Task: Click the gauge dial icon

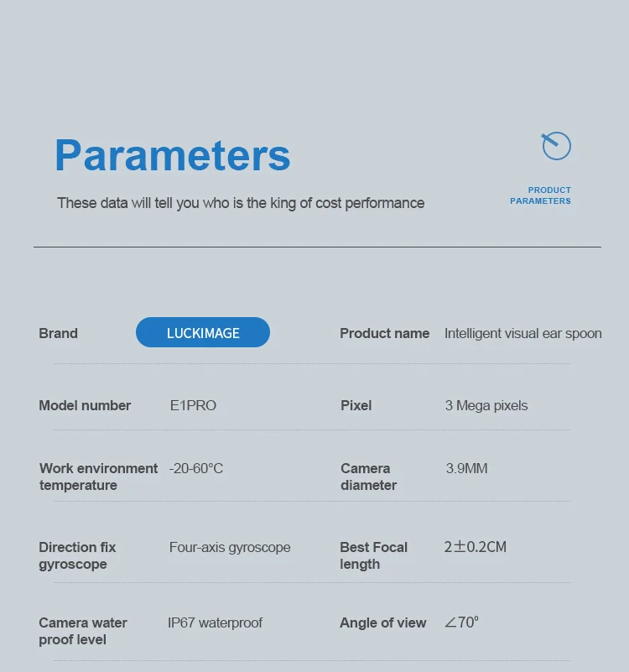Action: coord(556,146)
